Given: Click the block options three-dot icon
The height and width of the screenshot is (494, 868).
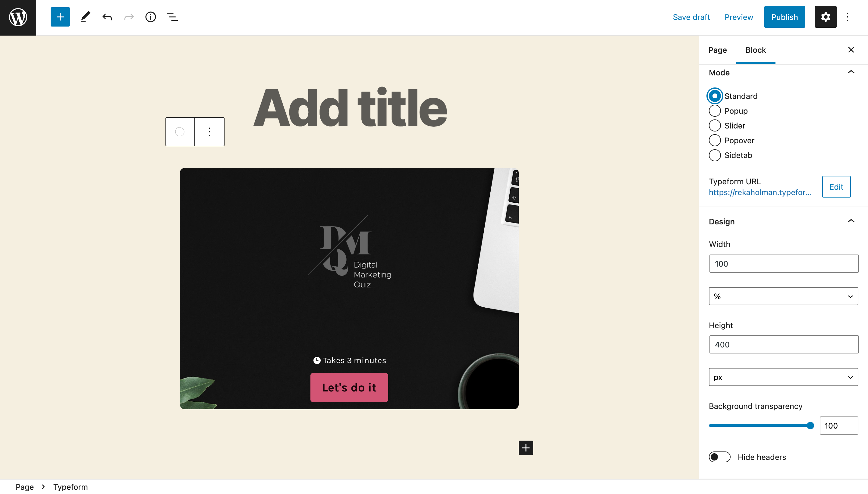Looking at the screenshot, I should pyautogui.click(x=209, y=131).
